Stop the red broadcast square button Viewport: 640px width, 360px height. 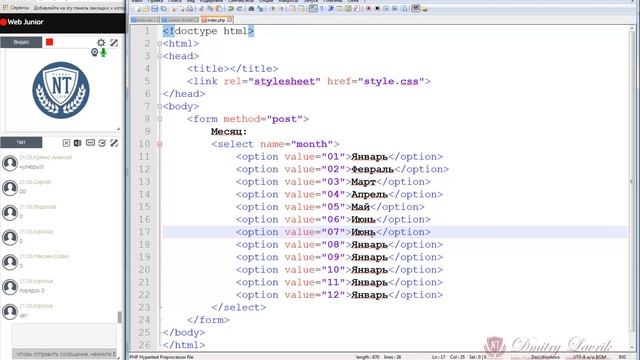[x=49, y=42]
